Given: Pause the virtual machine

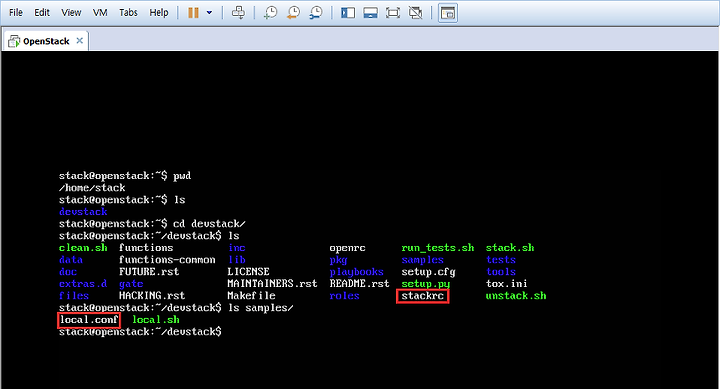Looking at the screenshot, I should pos(193,13).
